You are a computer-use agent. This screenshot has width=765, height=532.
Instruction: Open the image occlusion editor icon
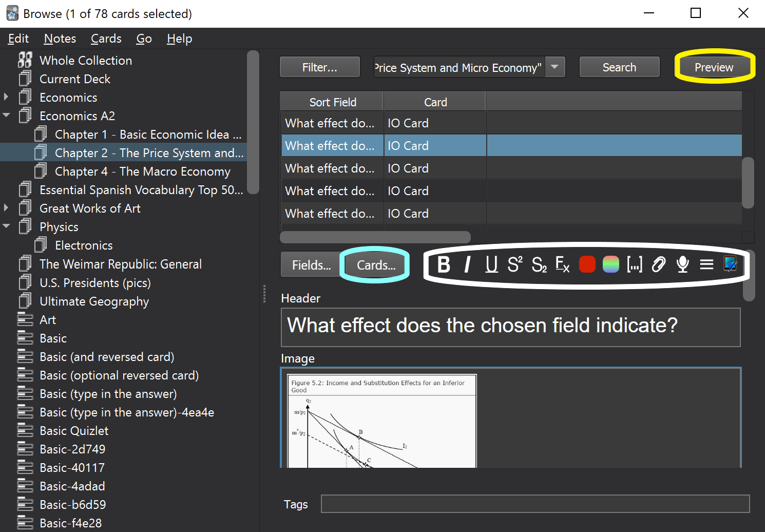pyautogui.click(x=730, y=264)
